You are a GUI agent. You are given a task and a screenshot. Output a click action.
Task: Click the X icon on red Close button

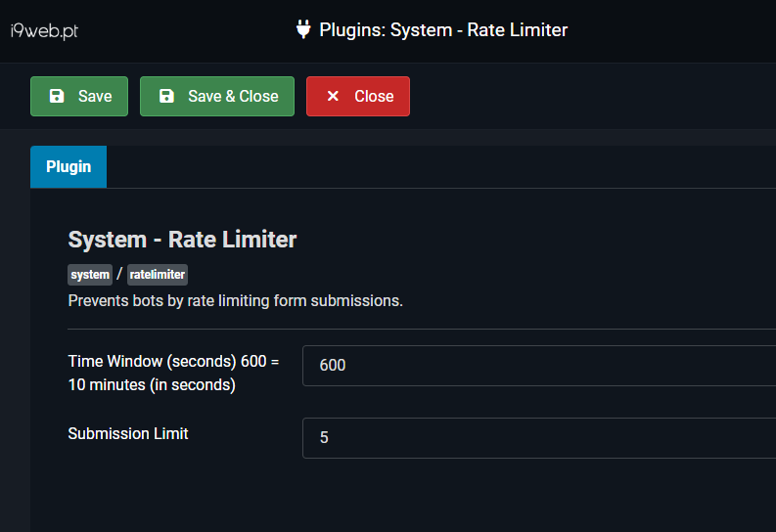(x=333, y=96)
